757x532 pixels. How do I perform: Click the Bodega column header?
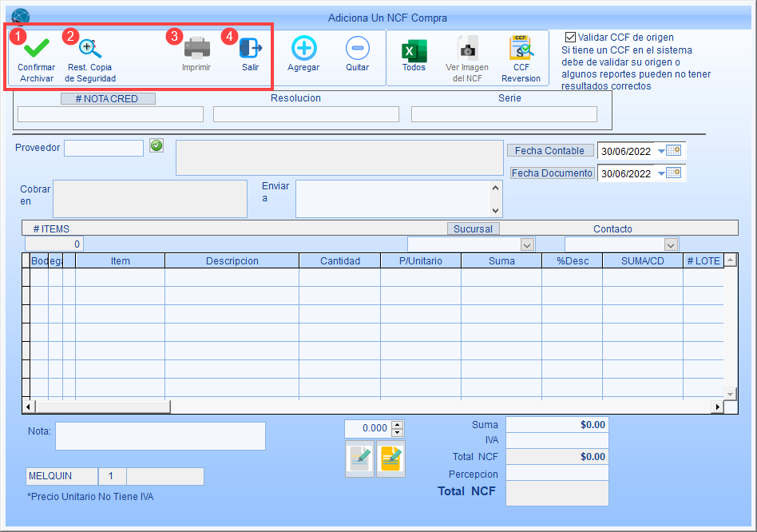pos(47,260)
